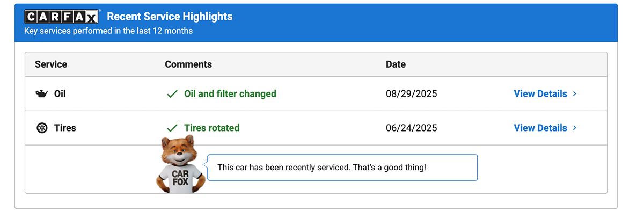
Task: Click the 08/29/2025 service date
Action: [x=411, y=94]
